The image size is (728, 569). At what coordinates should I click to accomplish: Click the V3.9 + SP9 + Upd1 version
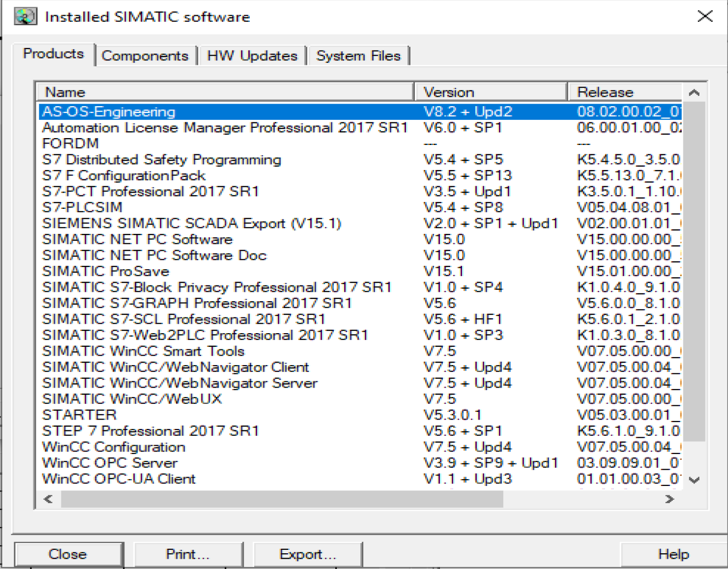coord(491,463)
